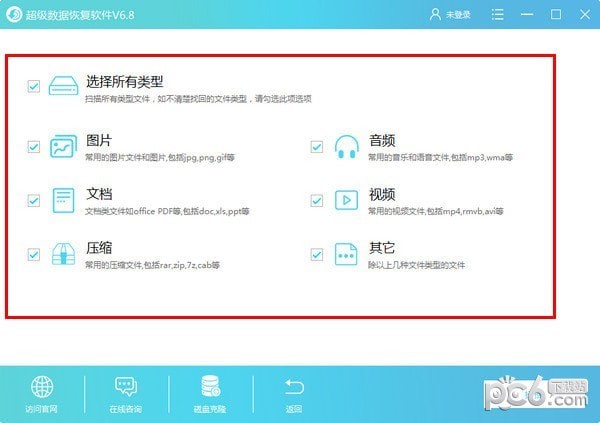
Task: Toggle the pictures (图片) checkbox
Action: [34, 147]
